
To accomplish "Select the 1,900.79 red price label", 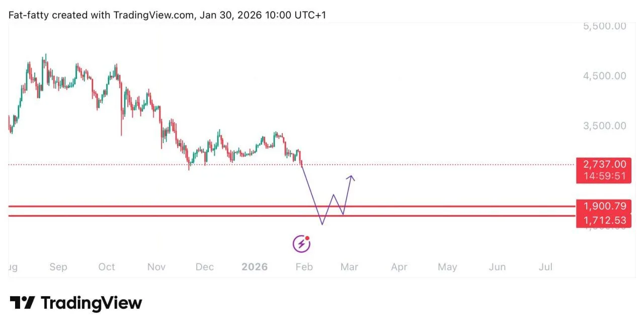I will (x=604, y=206).
